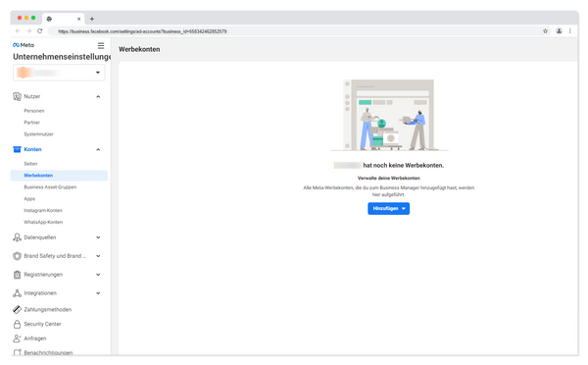Click the empty-state illustration
Screen dimensions: 588x365
389,115
